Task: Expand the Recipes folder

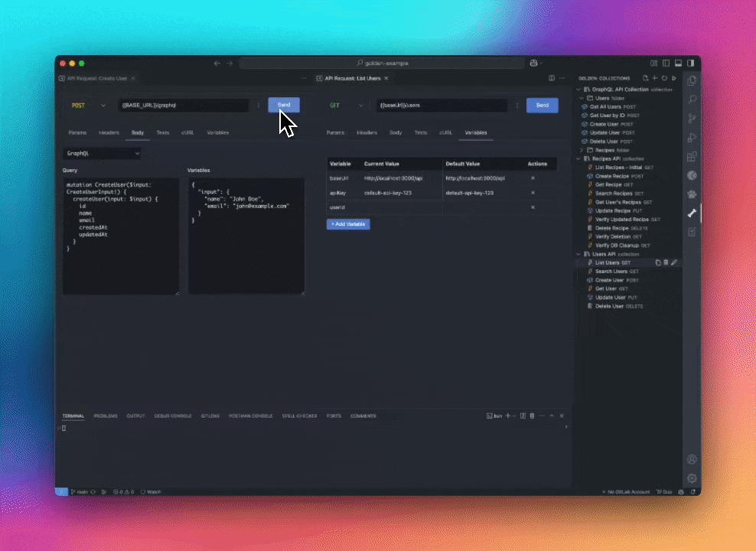Action: [x=582, y=150]
